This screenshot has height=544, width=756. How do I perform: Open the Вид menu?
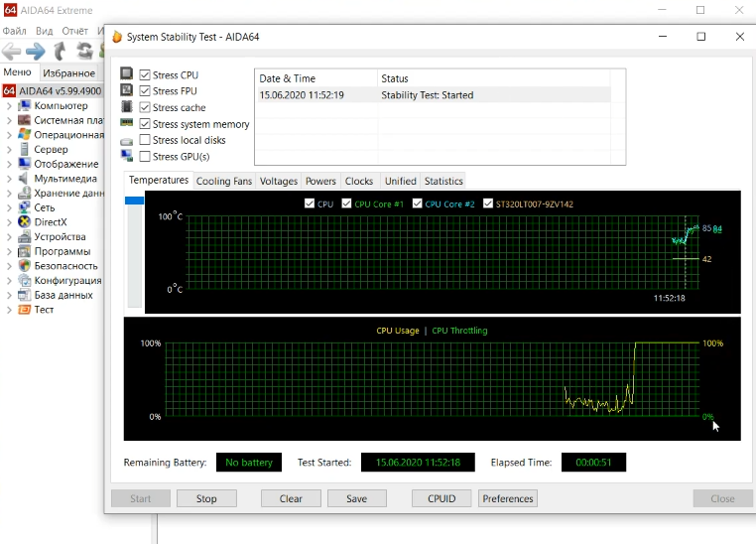(44, 31)
